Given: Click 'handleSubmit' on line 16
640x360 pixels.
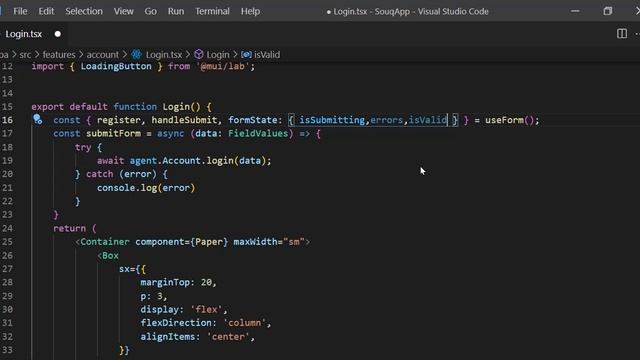Looking at the screenshot, I should [x=184, y=120].
